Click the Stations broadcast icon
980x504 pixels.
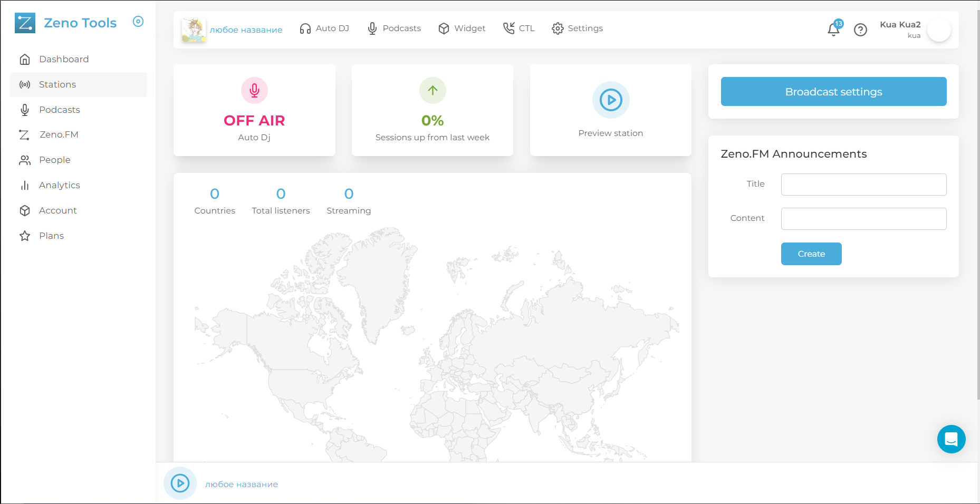coord(25,84)
